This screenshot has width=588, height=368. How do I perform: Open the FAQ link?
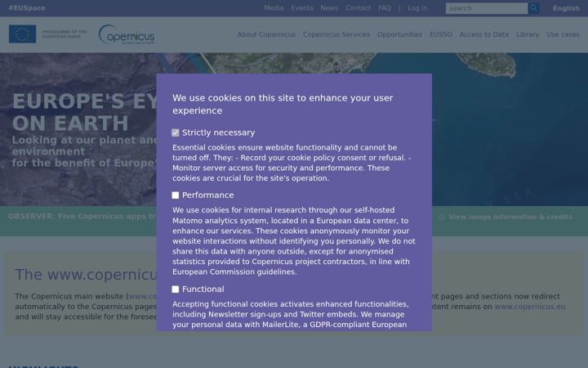click(x=385, y=8)
